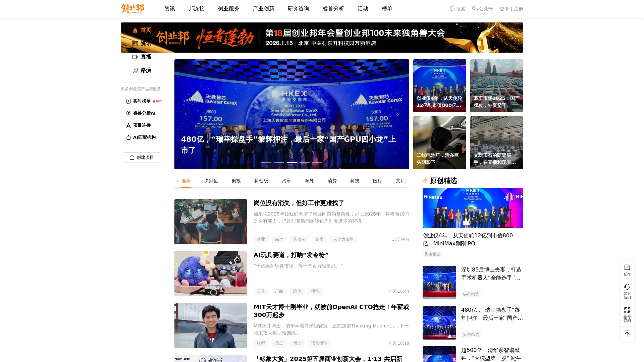
Task: Click the search magnifier icon
Action: [x=452, y=9]
